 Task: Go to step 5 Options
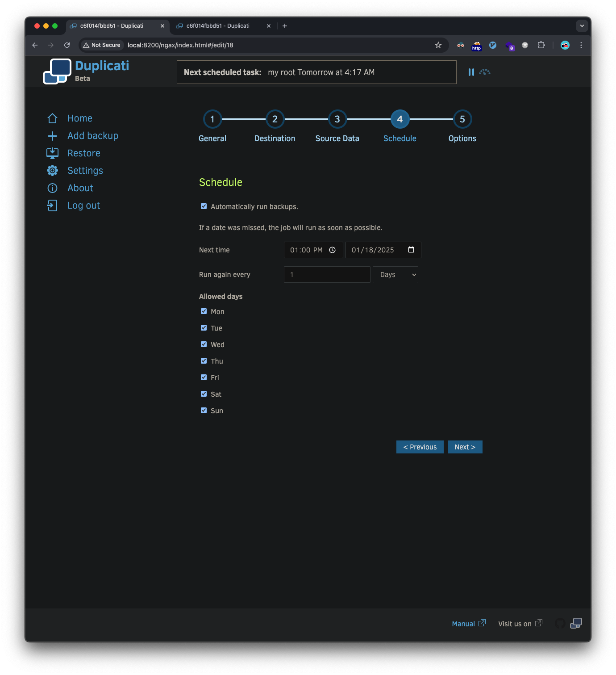coord(462,119)
